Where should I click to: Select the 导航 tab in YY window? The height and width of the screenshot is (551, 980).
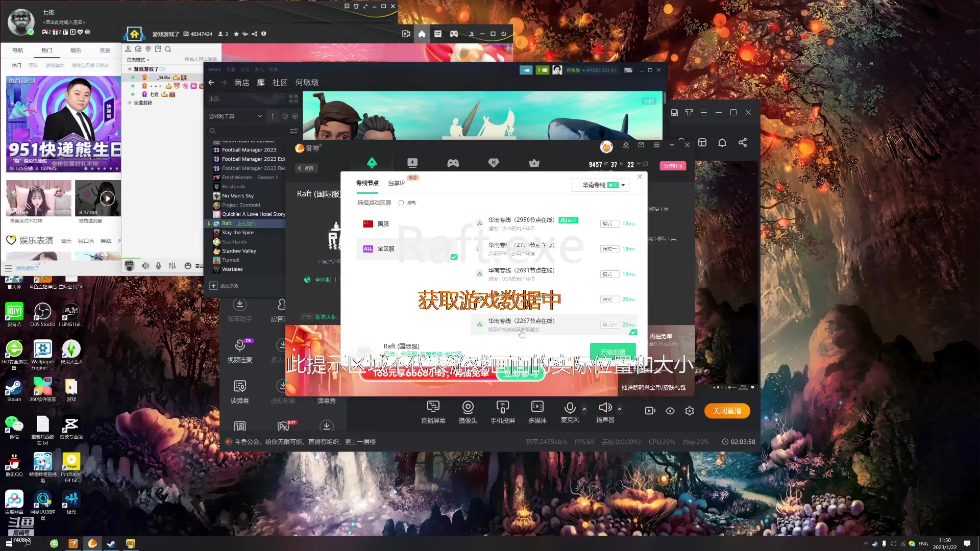click(x=18, y=50)
